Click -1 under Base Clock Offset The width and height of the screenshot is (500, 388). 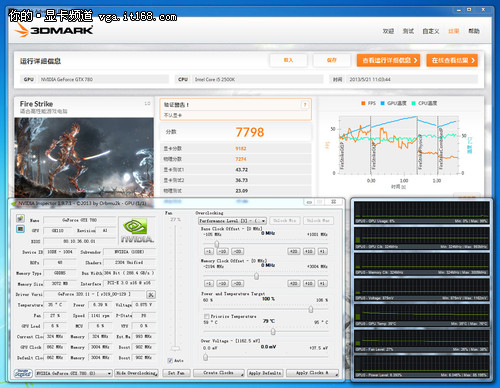coord(209,251)
